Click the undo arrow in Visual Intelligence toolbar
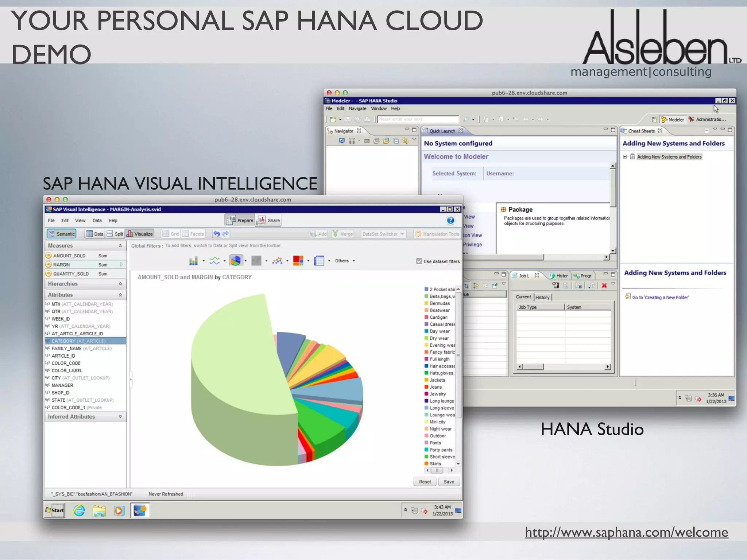 tap(217, 234)
